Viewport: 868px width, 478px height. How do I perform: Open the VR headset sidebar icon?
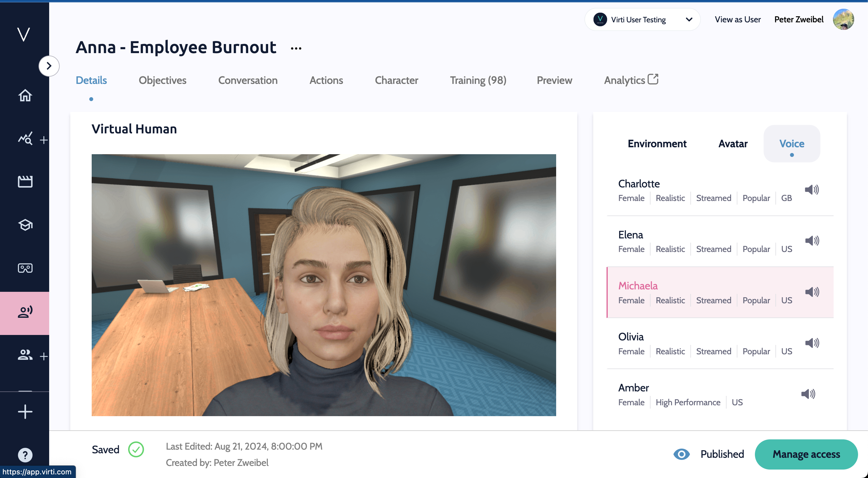[25, 268]
